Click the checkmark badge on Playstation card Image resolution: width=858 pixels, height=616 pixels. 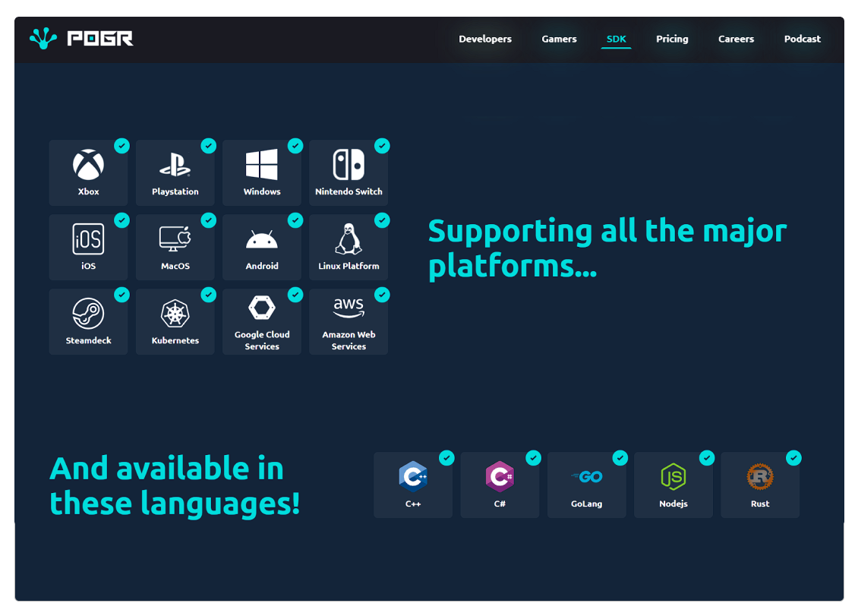click(x=209, y=146)
